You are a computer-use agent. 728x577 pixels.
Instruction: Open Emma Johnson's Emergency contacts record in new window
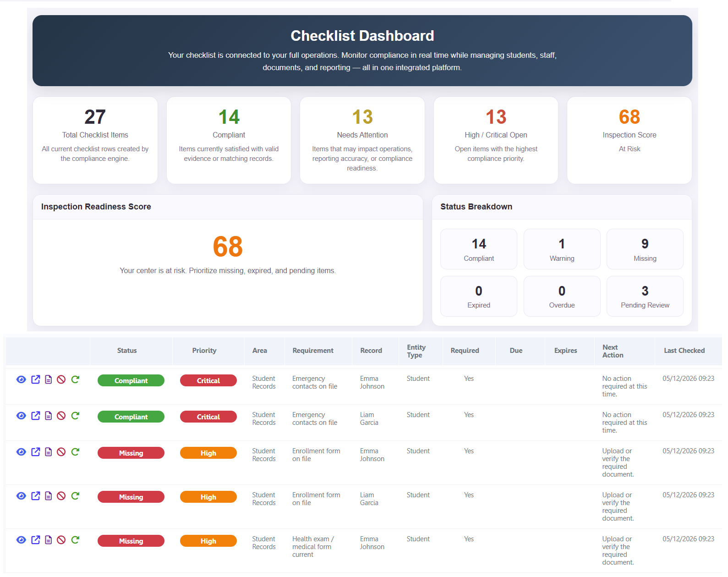click(x=35, y=379)
